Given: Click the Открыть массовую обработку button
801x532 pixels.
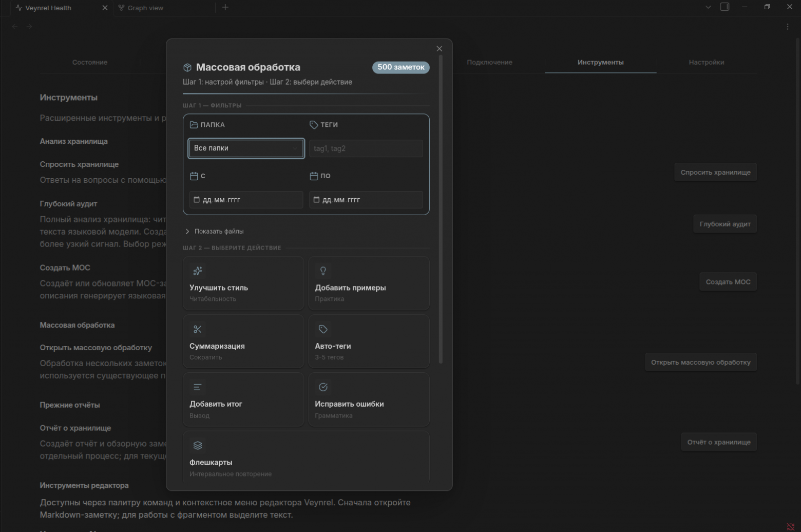Looking at the screenshot, I should [701, 363].
